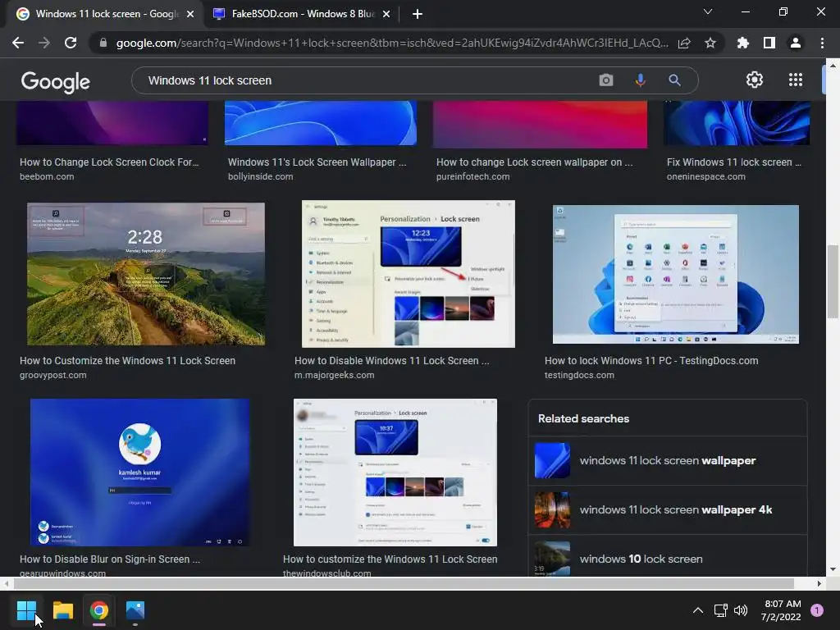Open bollyinside.com Lock Screen Wallpaper result

pyautogui.click(x=317, y=162)
